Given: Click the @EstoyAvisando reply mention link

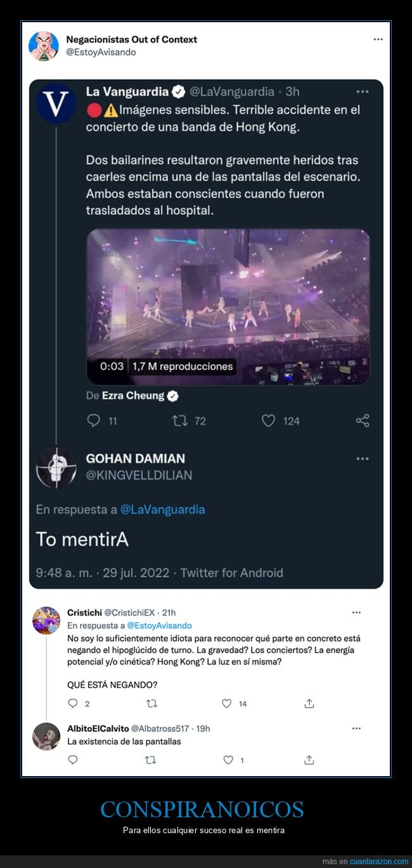Looking at the screenshot, I should pos(159,625).
